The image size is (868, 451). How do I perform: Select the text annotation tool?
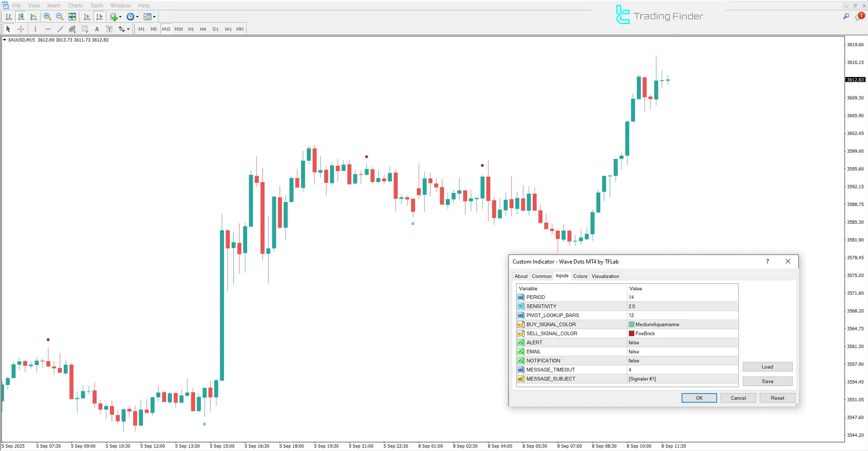(x=97, y=29)
